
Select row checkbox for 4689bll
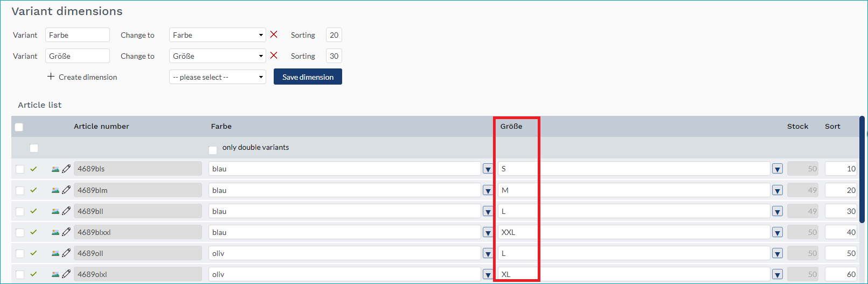point(20,211)
